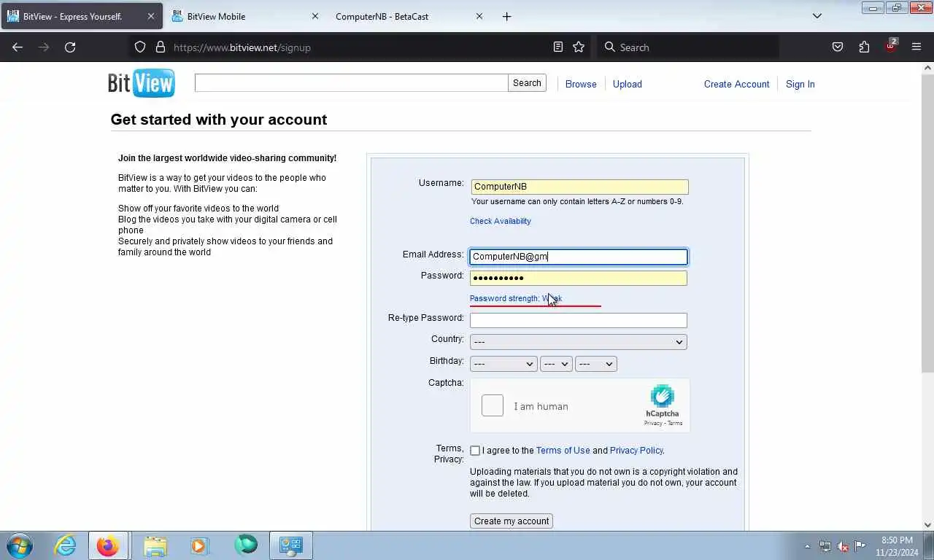Open the control panel taskbar icon
The image size is (934, 560).
(x=291, y=545)
